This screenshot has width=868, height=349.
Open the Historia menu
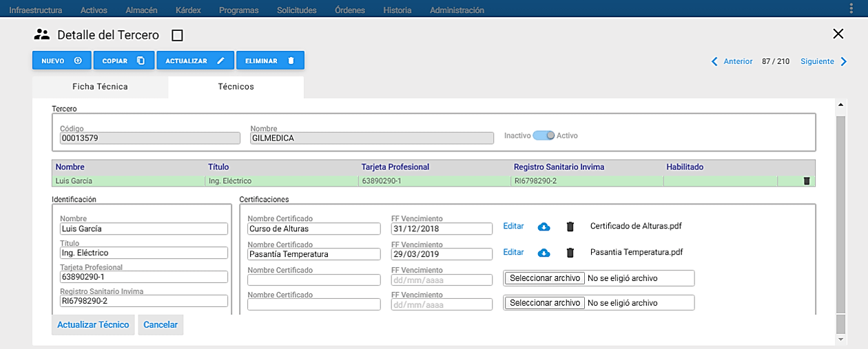pyautogui.click(x=397, y=10)
